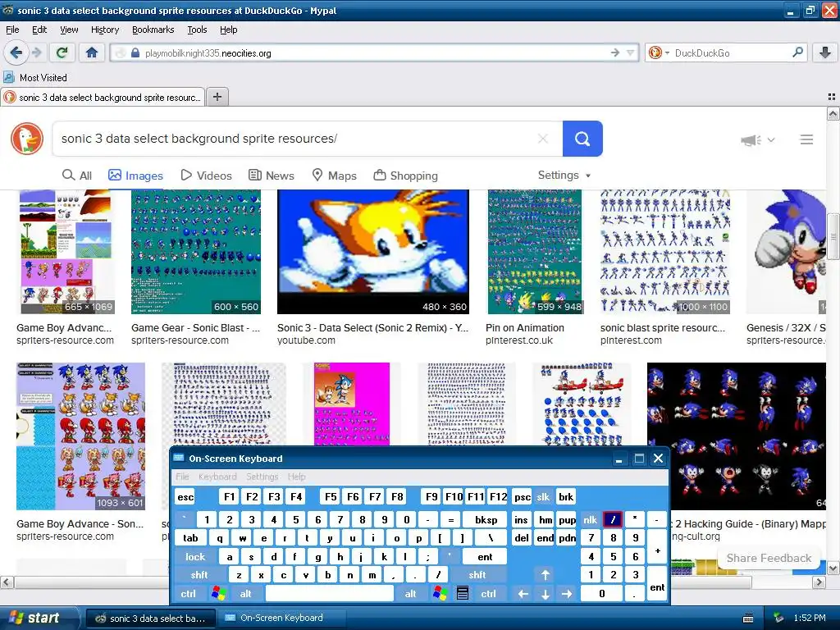Toggle the slk key on On-Screen Keyboard

(543, 496)
